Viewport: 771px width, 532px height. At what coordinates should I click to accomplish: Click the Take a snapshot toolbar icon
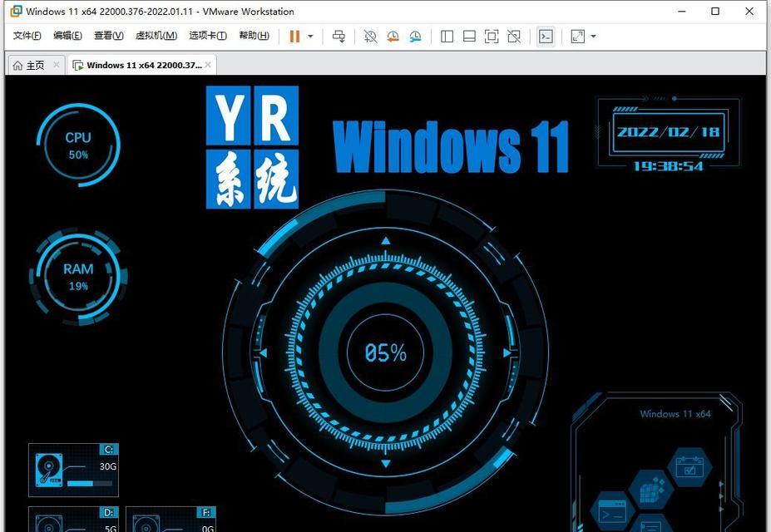click(x=370, y=37)
